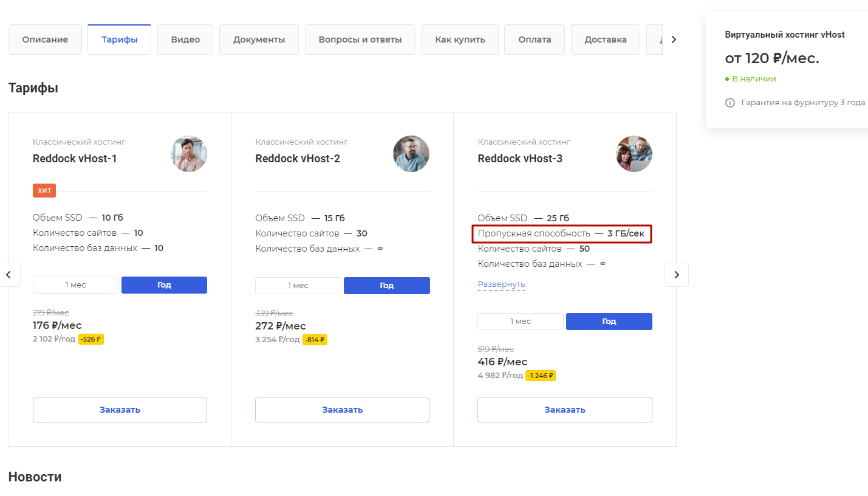Click the struck-through 519 ₽/мес price
Screen dimensions: 868x496
[496, 349]
